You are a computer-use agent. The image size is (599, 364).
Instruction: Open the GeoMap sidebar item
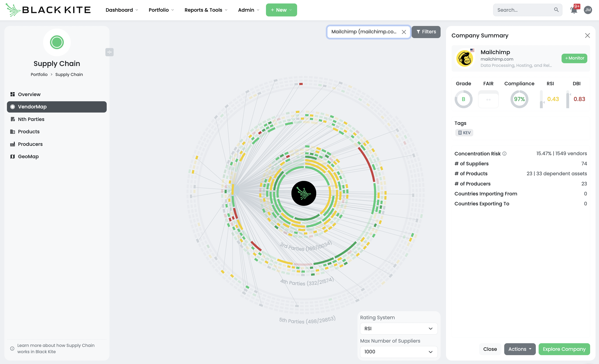[x=28, y=156]
